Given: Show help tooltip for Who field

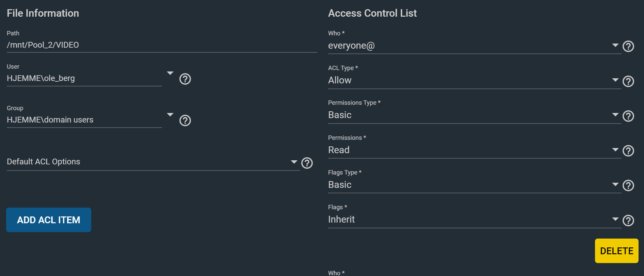Looking at the screenshot, I should tap(628, 46).
